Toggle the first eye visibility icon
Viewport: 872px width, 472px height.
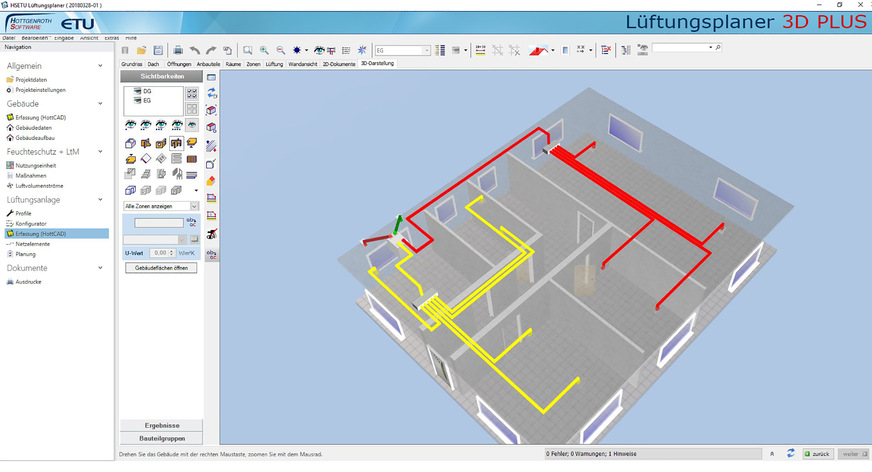130,125
